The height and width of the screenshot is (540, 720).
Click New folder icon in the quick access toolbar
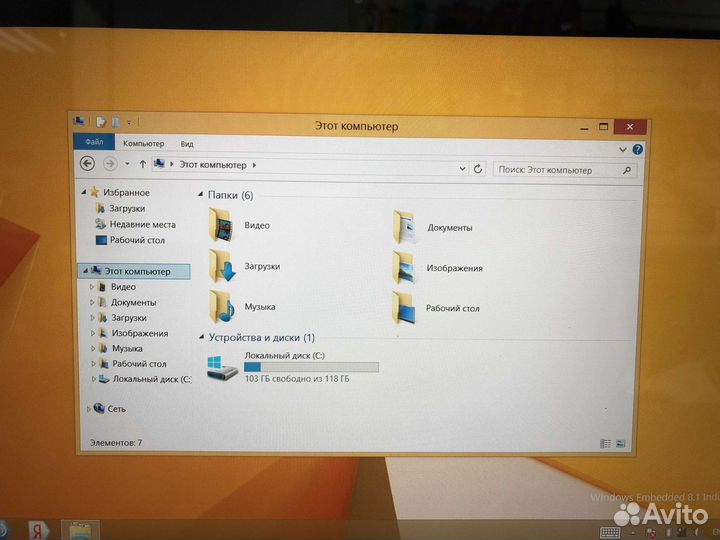pyautogui.click(x=116, y=122)
